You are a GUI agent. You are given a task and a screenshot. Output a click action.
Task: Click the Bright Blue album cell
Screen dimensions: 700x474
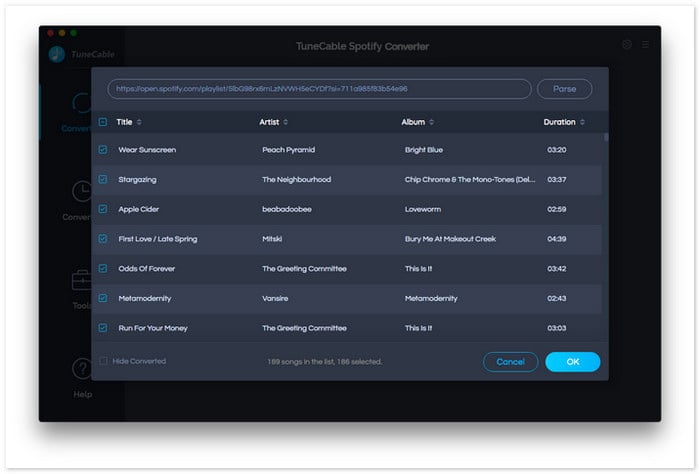[424, 150]
